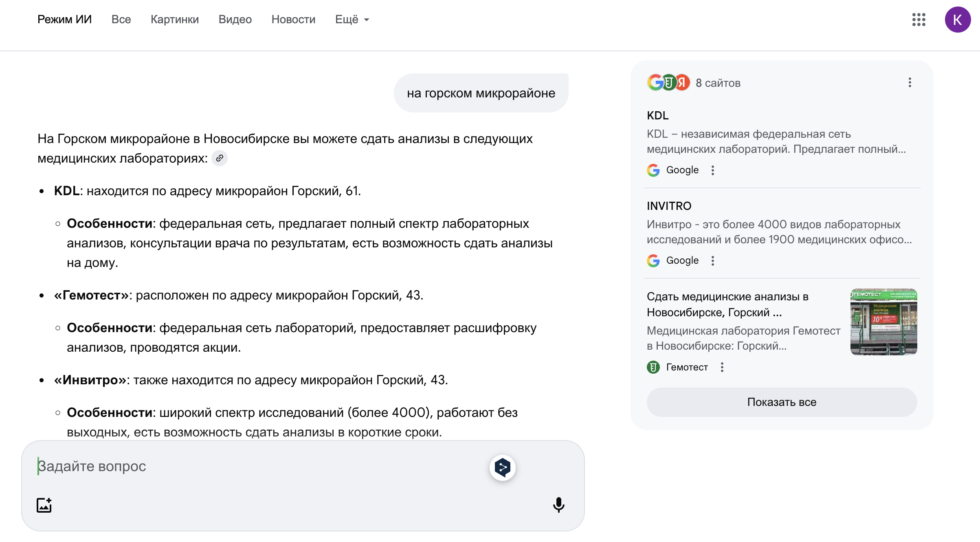
Task: Open options for the KDL source
Action: (712, 170)
